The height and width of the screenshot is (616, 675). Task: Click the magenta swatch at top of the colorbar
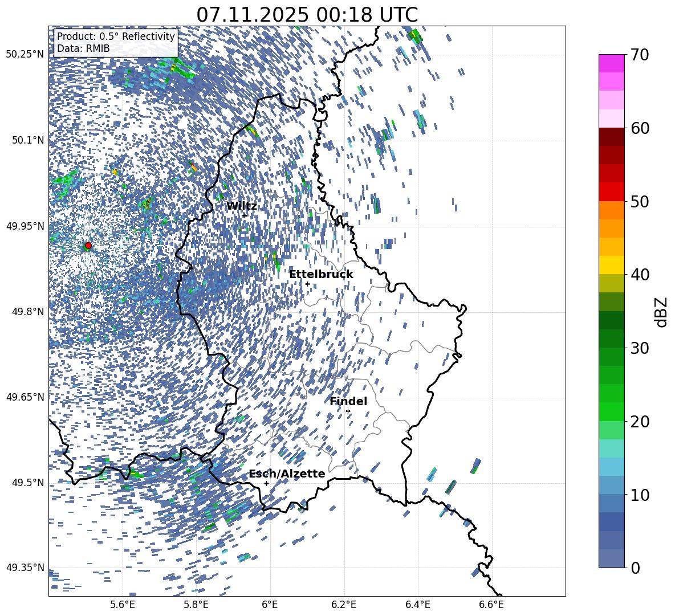coord(611,63)
